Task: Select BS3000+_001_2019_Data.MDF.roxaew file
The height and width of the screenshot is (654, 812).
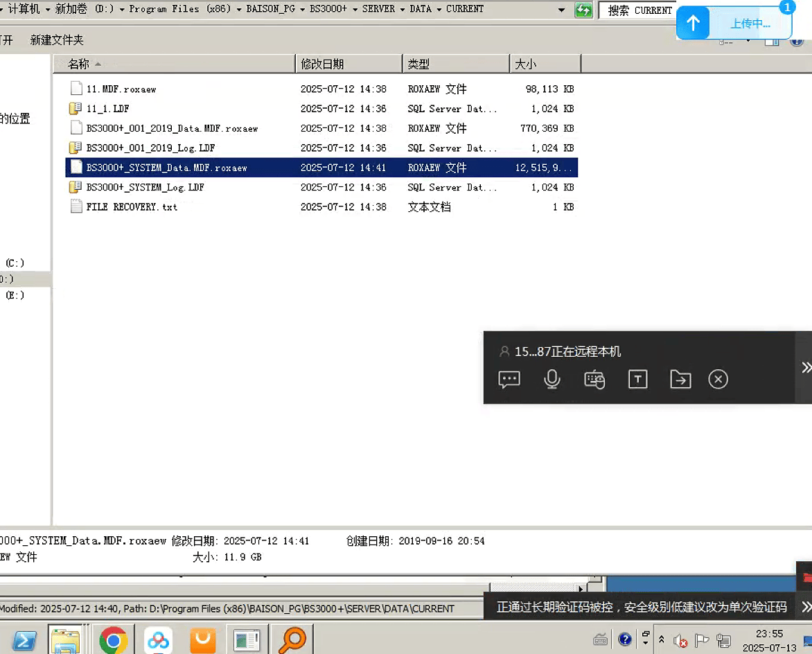Action: coord(172,128)
